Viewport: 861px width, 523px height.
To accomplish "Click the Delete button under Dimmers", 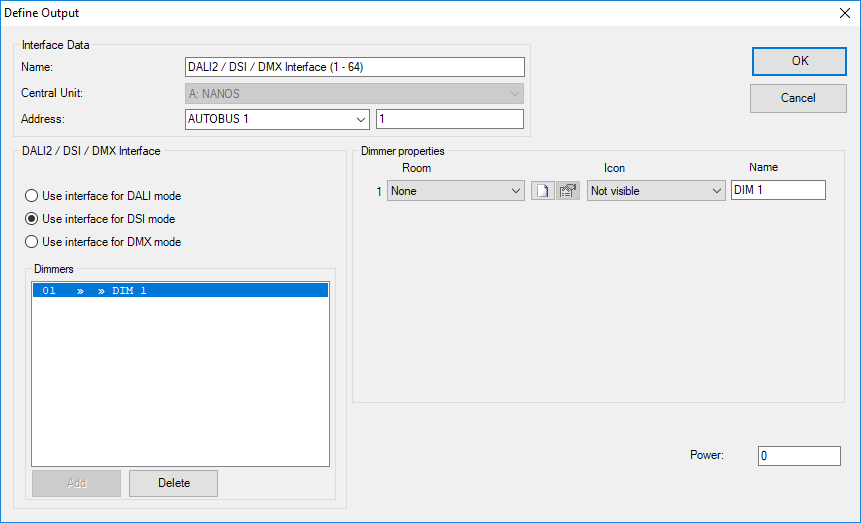I will (x=173, y=483).
